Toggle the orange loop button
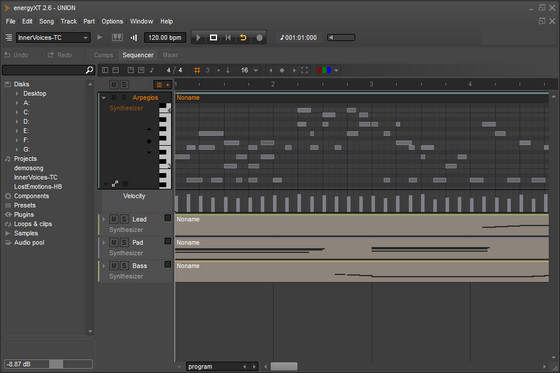The image size is (560, 373). [x=243, y=38]
